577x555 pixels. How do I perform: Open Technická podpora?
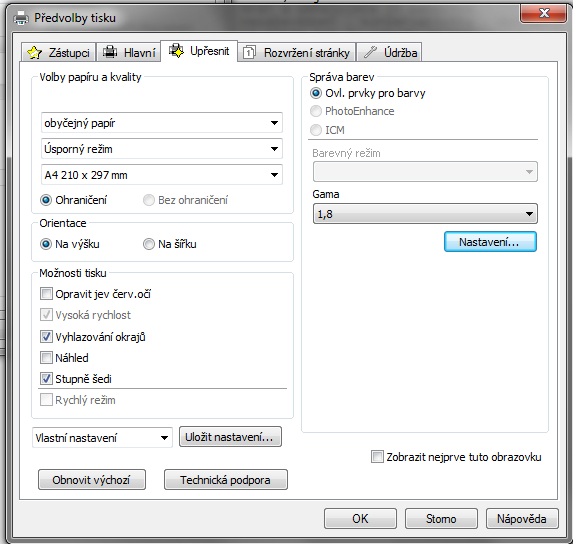point(226,480)
